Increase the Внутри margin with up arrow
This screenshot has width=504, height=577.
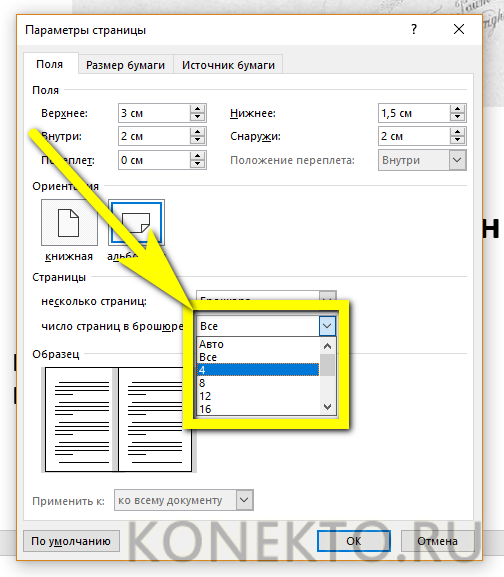pyautogui.click(x=198, y=132)
